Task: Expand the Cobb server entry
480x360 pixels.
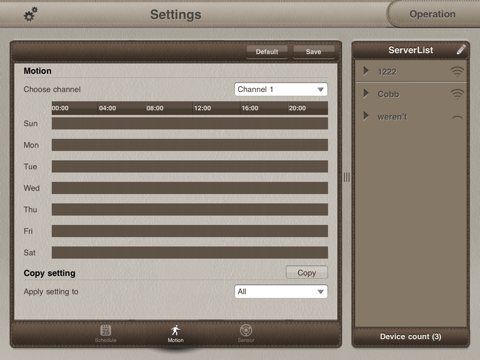Action: tap(366, 93)
